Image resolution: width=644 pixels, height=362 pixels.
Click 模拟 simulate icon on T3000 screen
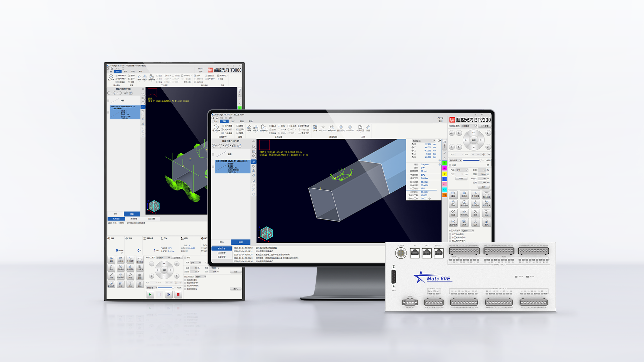(111, 260)
